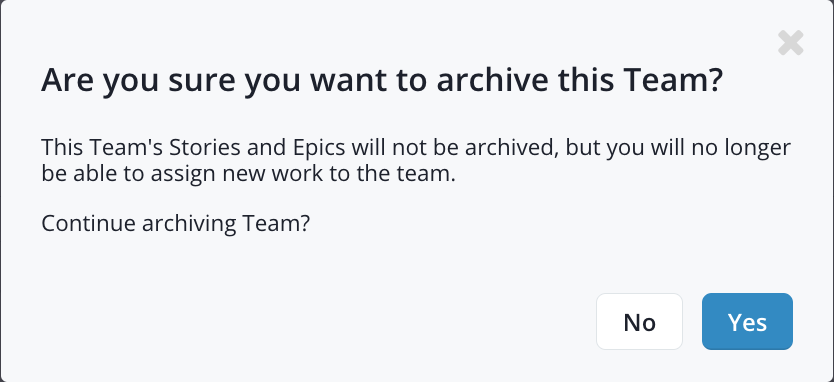834x382 pixels.
Task: Click 'no longer' phrase in the message
Action: (741, 148)
